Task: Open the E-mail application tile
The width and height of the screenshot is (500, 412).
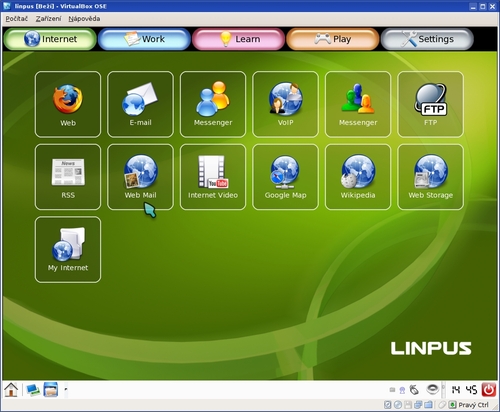Action: point(140,104)
